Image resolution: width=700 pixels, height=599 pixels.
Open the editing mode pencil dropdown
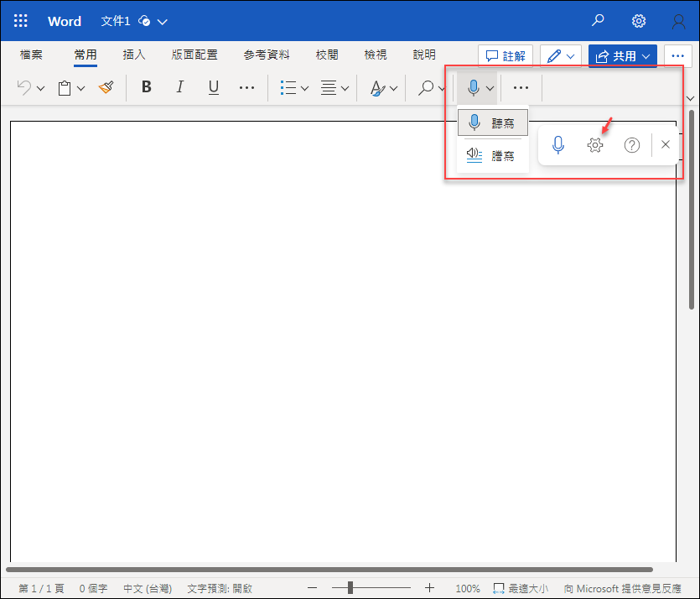click(560, 56)
